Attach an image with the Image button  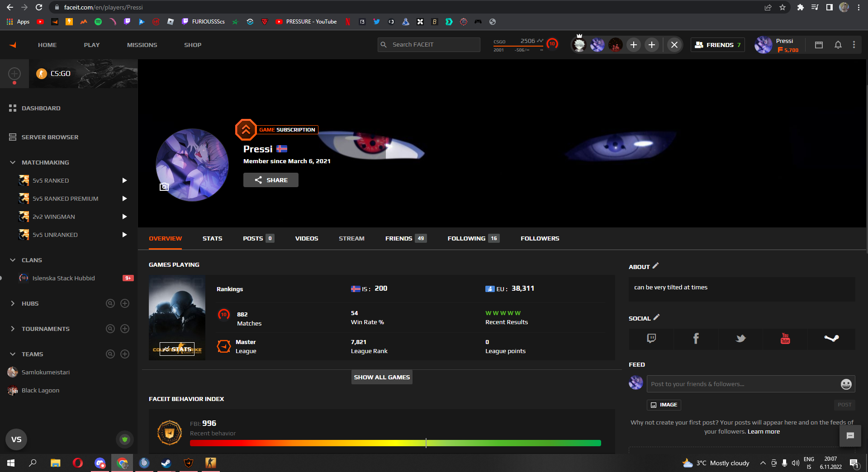click(664, 405)
